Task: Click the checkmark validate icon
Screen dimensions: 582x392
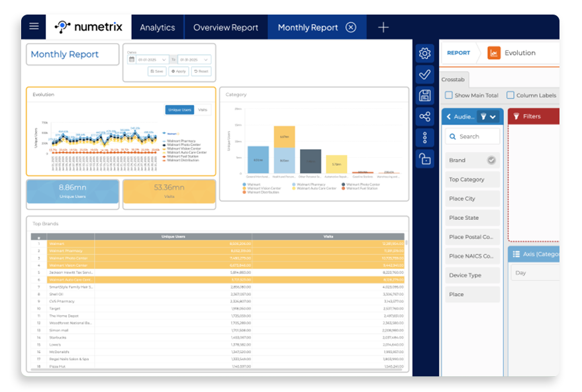Action: coord(424,75)
